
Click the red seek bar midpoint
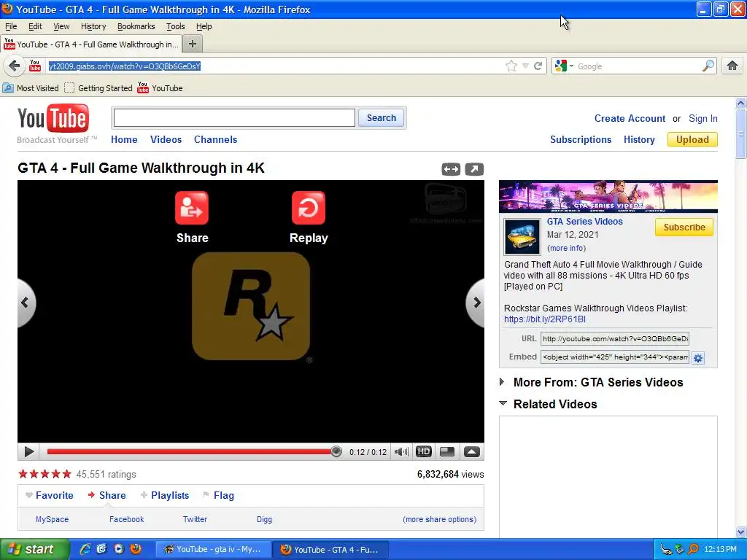(192, 451)
